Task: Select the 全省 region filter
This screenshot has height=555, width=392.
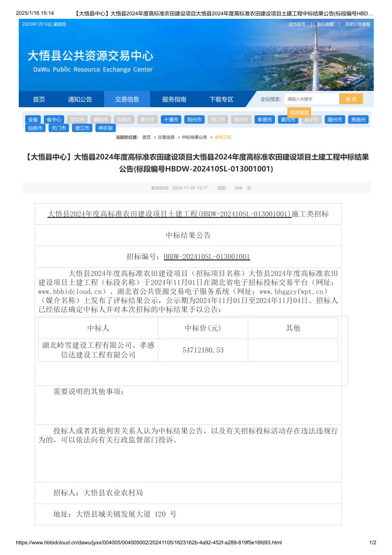Action: (x=33, y=120)
